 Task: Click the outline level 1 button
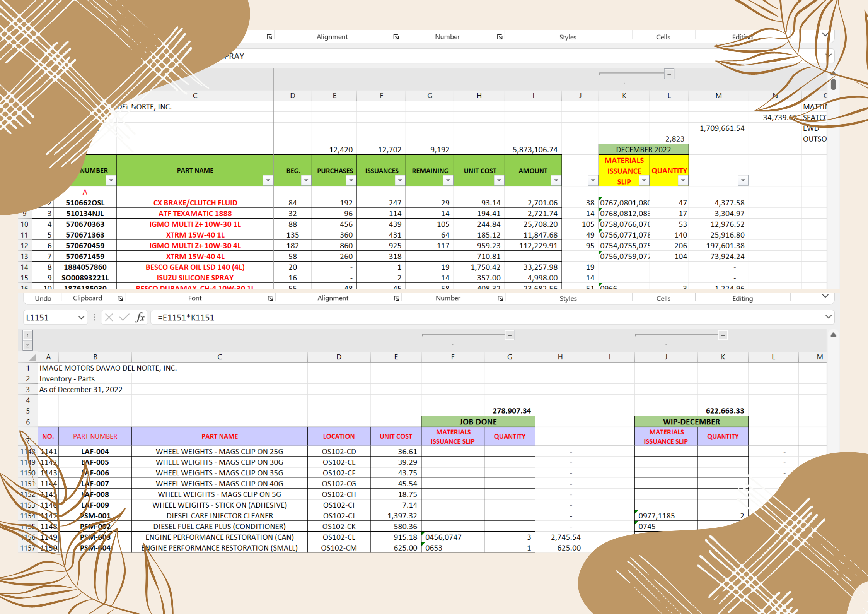(27, 335)
